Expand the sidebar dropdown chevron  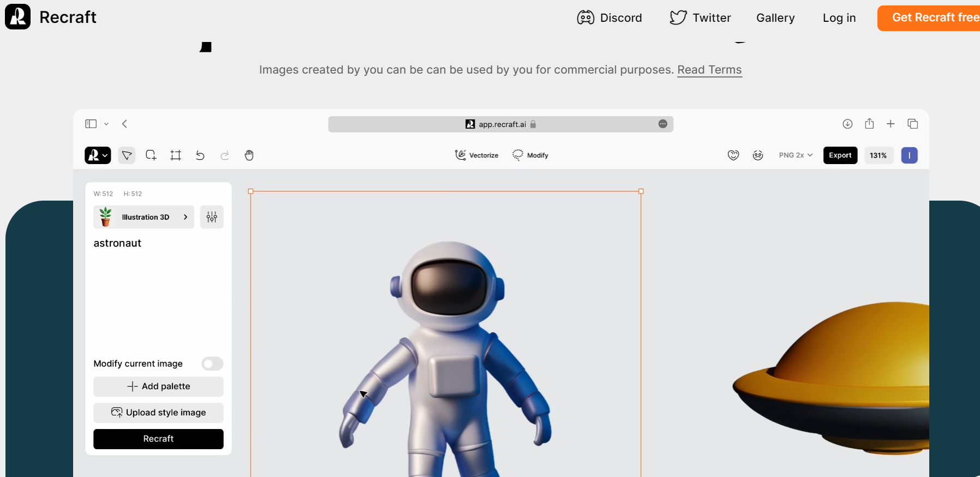click(x=106, y=124)
